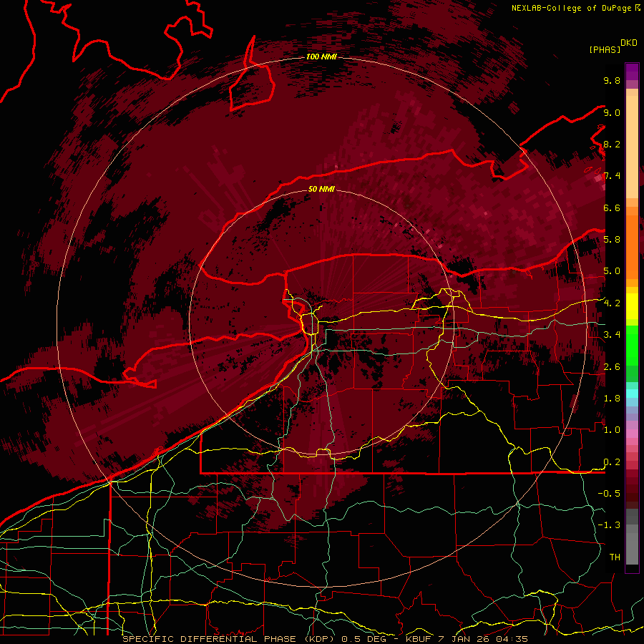The width and height of the screenshot is (644, 644).
Task: Click the 50 NMI range ring label
Action: pyautogui.click(x=321, y=189)
